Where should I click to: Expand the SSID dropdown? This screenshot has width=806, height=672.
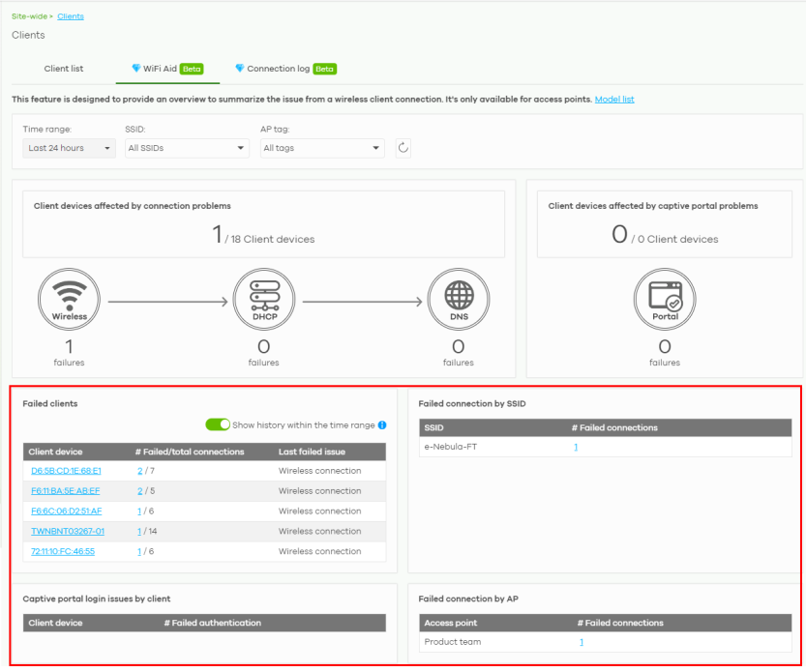[x=187, y=148]
